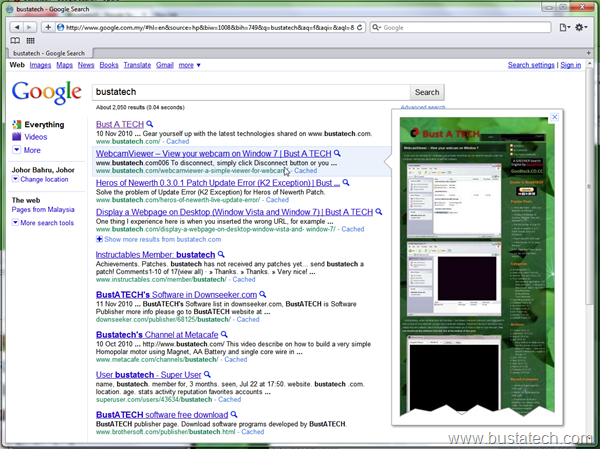Open News in top navigation
The image size is (600, 449).
click(86, 65)
